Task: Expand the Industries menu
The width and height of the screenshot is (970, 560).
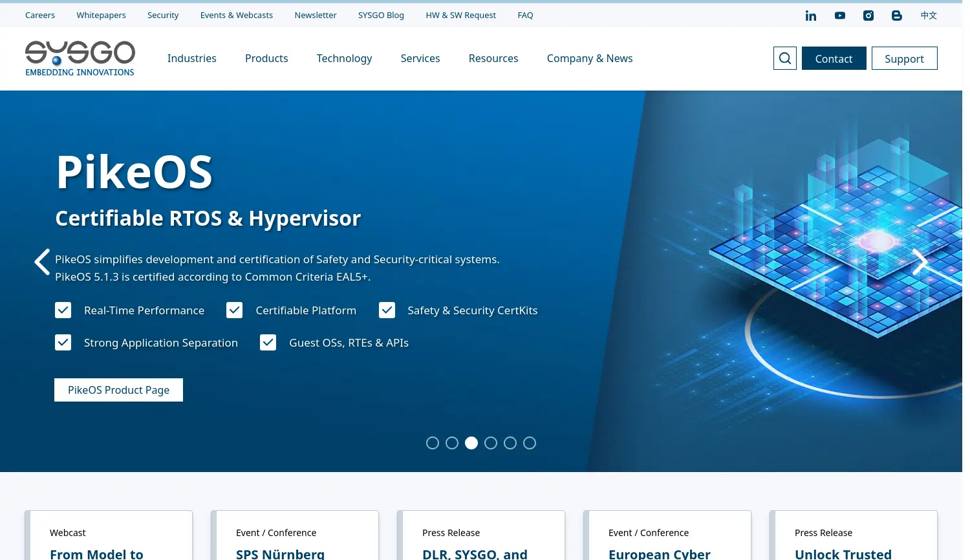Action: click(x=191, y=58)
